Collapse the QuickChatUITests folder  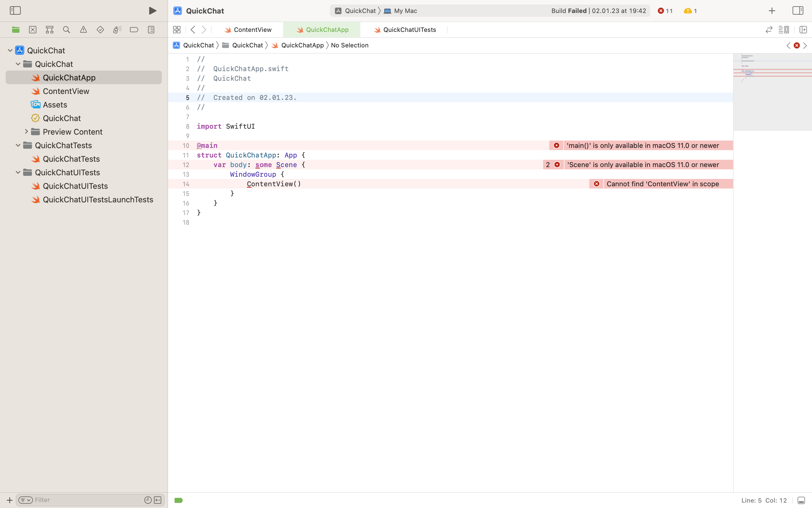point(18,172)
